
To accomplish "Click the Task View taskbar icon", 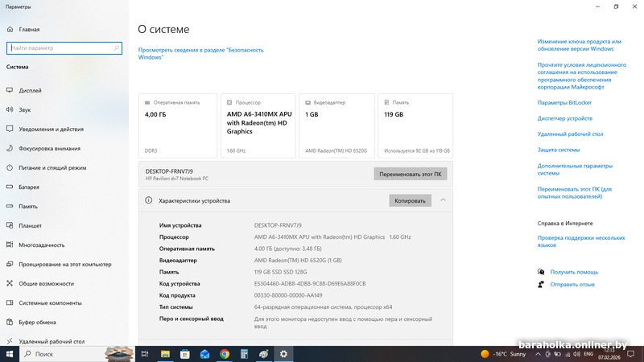I will click(145, 354).
